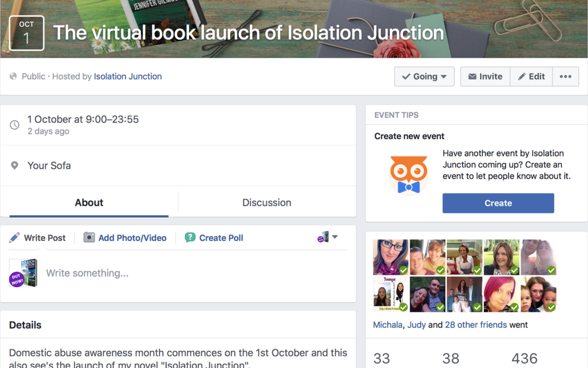Choose Add Photo/Video

pos(132,238)
